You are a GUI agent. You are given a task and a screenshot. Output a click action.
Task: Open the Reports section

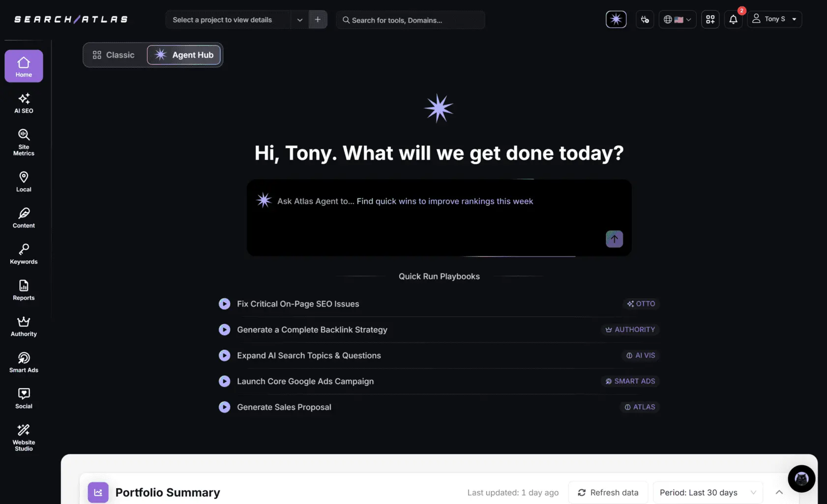click(24, 290)
